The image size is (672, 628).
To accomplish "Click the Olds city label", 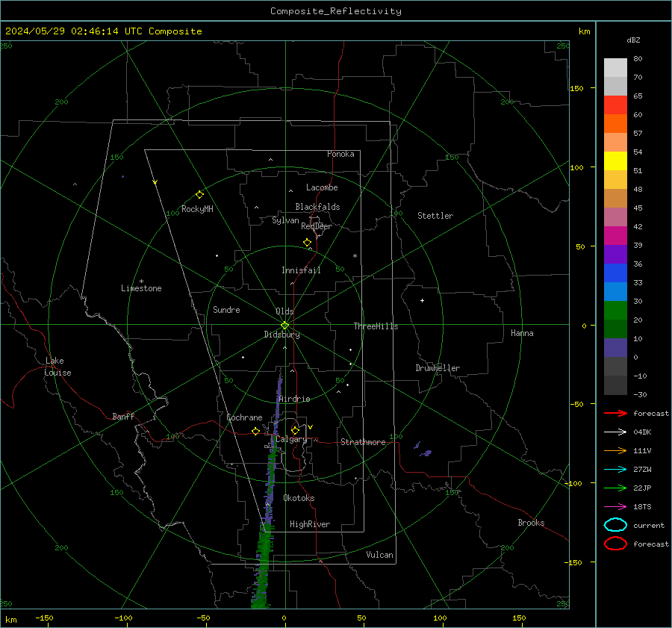I will [284, 311].
